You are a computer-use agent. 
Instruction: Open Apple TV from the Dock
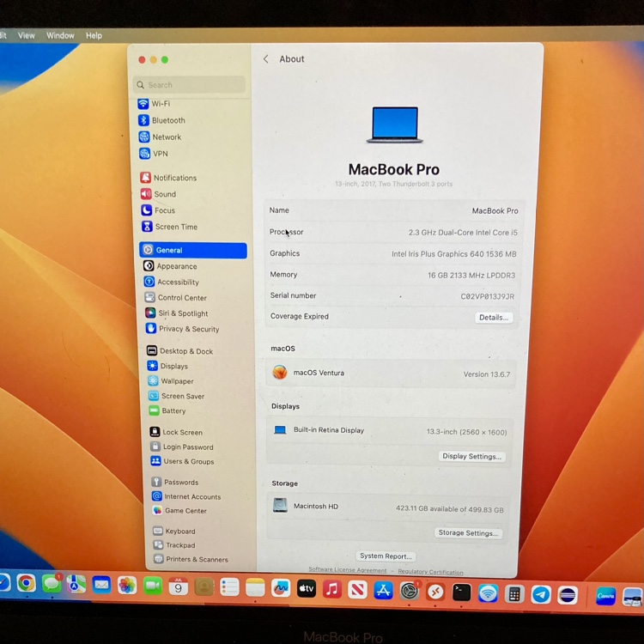(307, 589)
